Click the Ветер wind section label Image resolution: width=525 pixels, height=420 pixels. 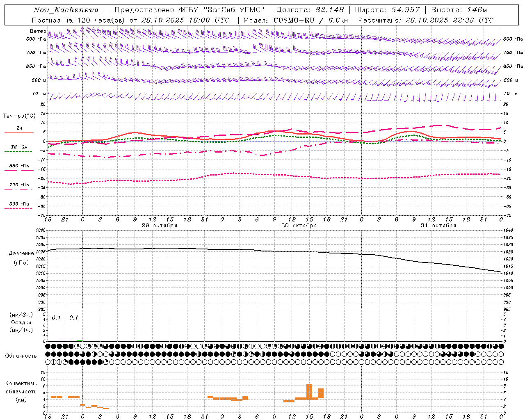pyautogui.click(x=38, y=31)
